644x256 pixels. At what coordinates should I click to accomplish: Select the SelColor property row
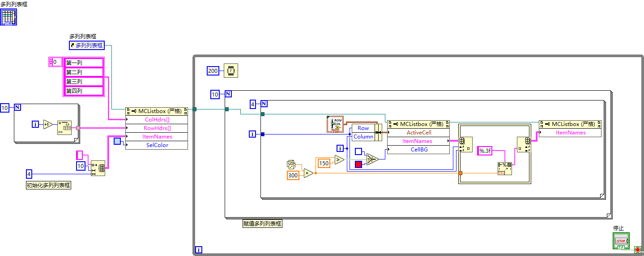point(157,145)
